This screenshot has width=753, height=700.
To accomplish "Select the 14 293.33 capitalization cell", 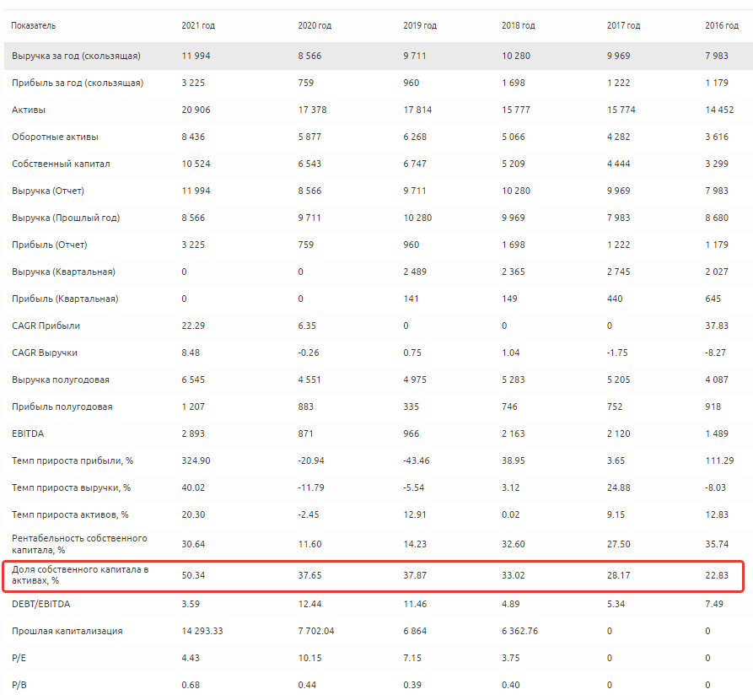I will point(201,631).
